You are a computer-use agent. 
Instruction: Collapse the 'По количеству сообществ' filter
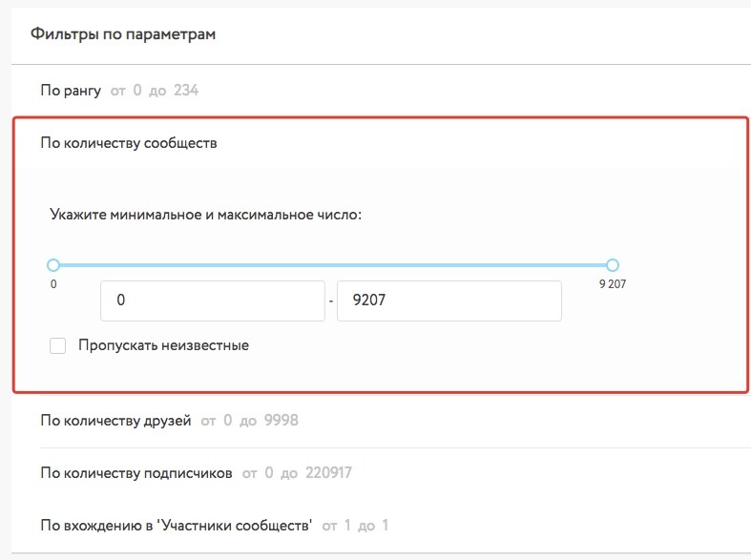[129, 143]
